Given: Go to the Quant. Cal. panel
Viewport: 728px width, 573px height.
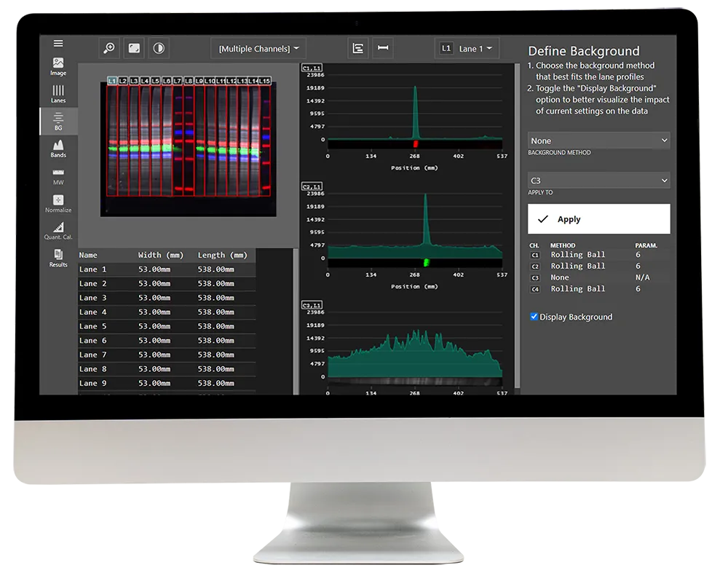Looking at the screenshot, I should pyautogui.click(x=58, y=233).
